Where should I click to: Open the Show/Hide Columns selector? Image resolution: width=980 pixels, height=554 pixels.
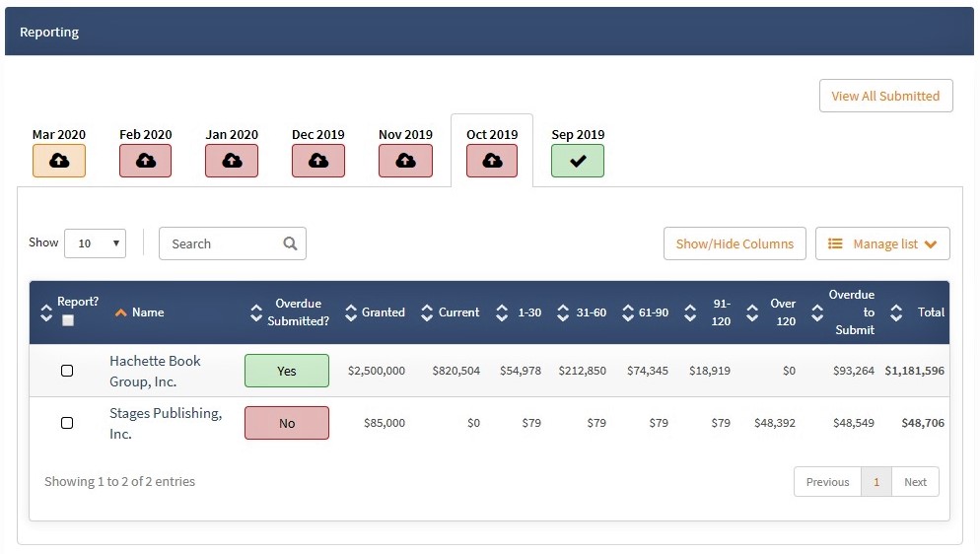[735, 243]
